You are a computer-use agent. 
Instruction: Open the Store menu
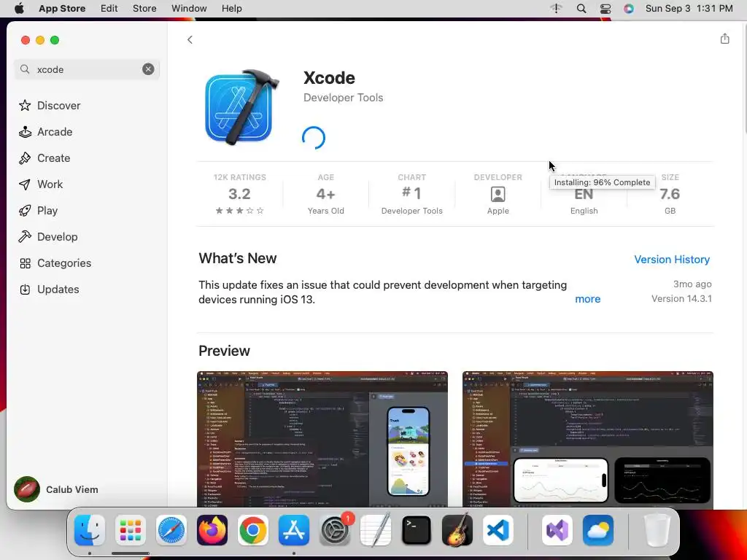point(144,9)
